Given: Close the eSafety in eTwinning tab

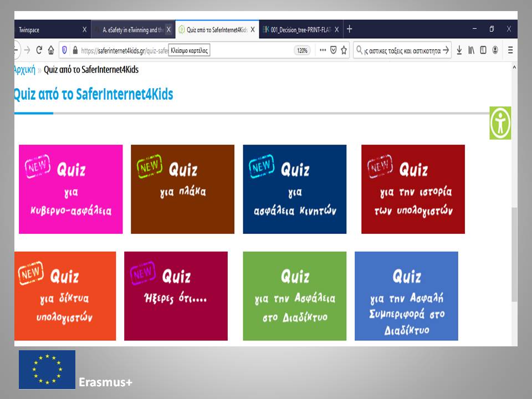Looking at the screenshot, I should pos(168,29).
